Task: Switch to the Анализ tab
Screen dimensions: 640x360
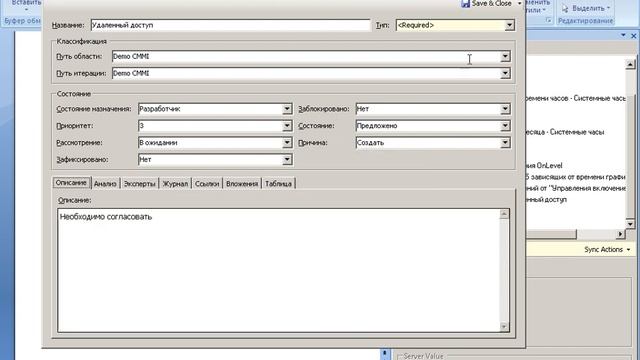Action: 105,184
